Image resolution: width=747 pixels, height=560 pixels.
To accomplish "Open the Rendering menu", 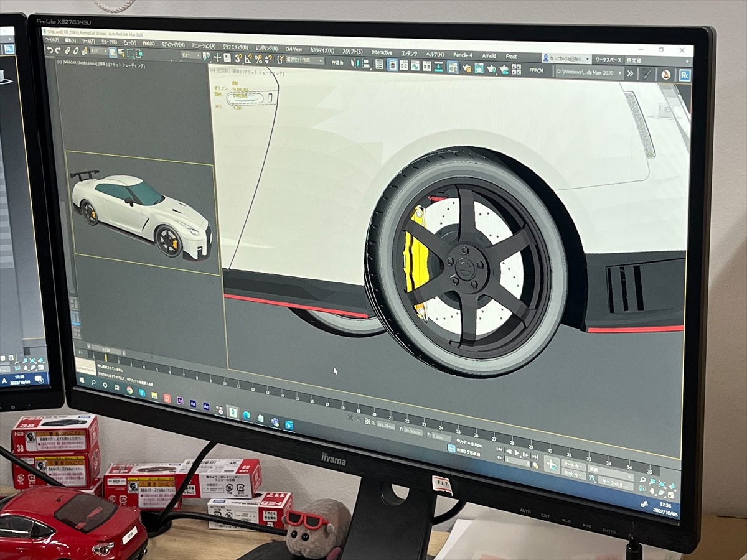I will (x=266, y=48).
